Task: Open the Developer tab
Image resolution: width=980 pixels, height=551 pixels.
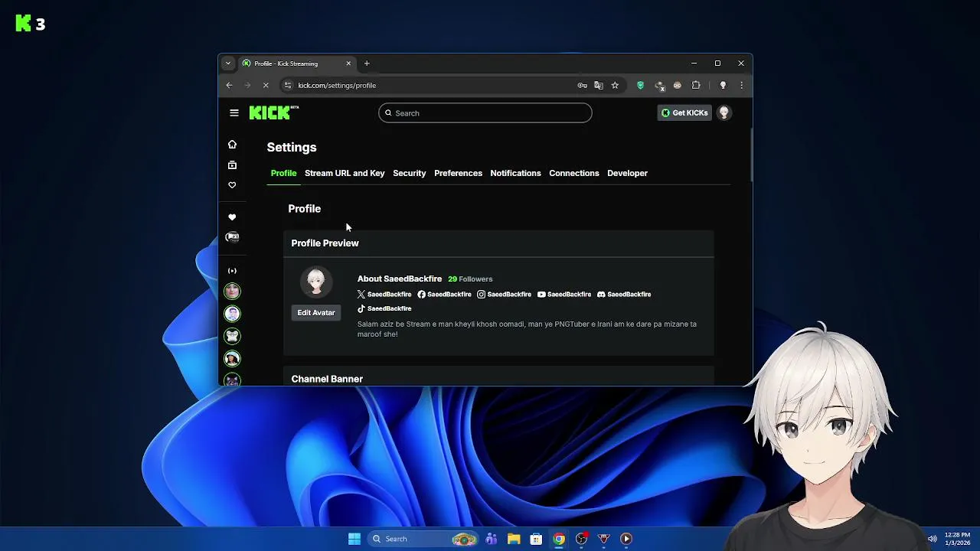Action: tap(627, 173)
